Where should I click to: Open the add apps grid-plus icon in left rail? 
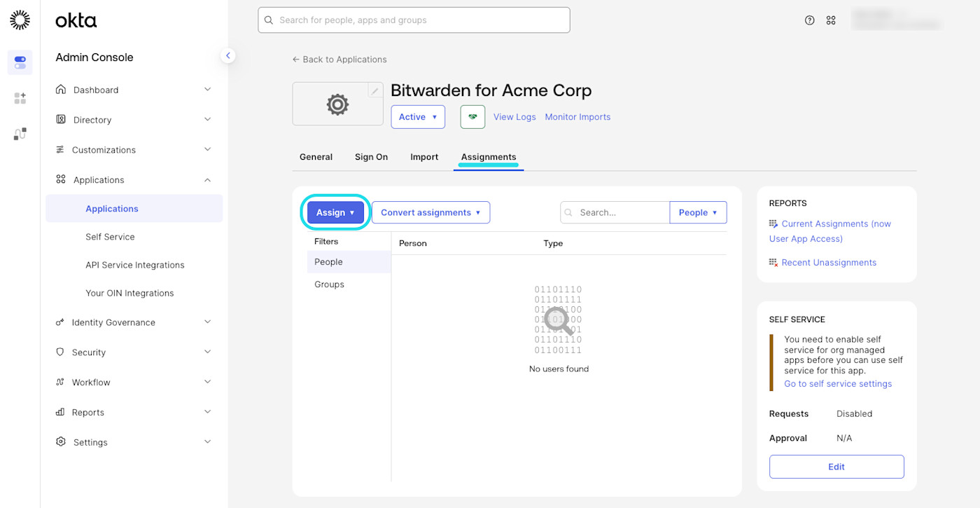[20, 98]
